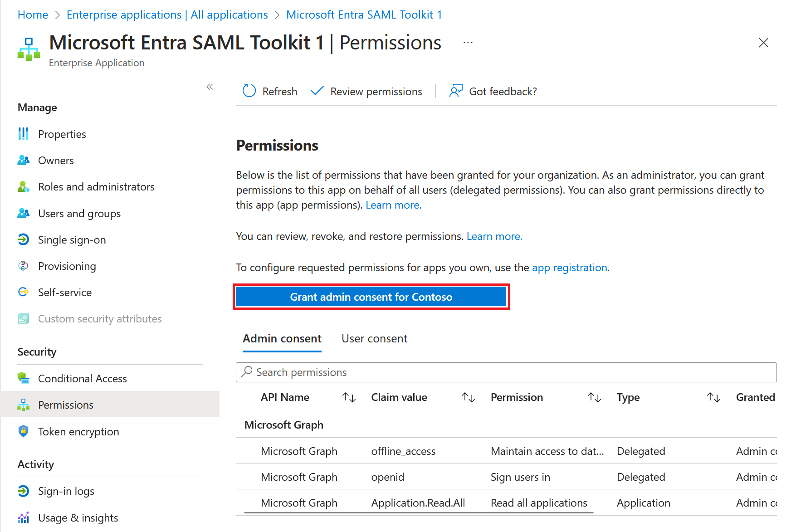Follow the app registration link
Viewport: 791px width, 532px height.
point(569,268)
